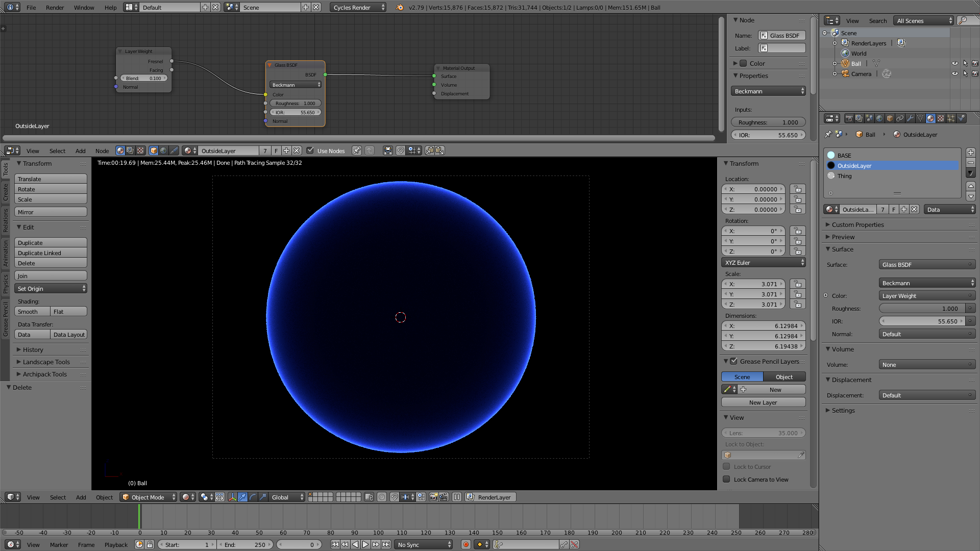Click the translate manipulator arrow icon
The image size is (980, 551).
pos(243,497)
